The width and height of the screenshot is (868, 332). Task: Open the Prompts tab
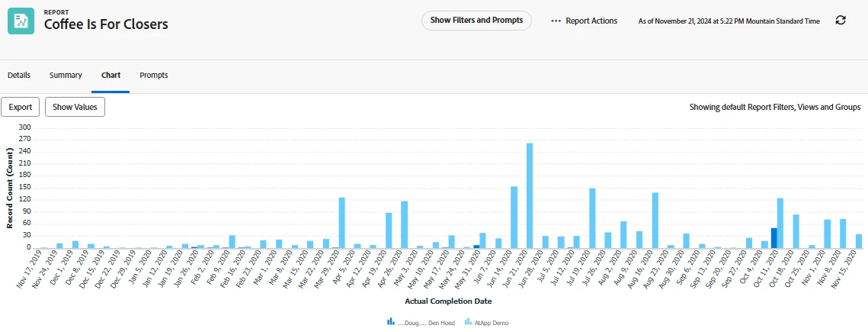coord(153,76)
